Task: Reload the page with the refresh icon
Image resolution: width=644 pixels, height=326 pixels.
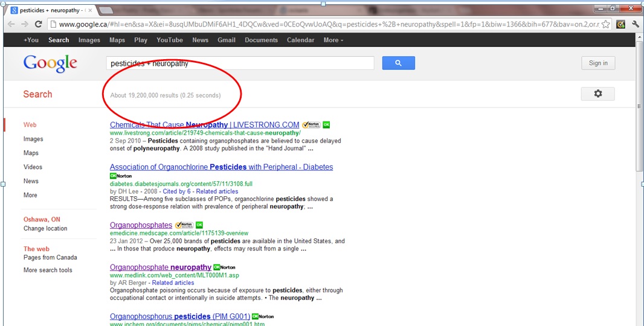Action: pos(39,24)
